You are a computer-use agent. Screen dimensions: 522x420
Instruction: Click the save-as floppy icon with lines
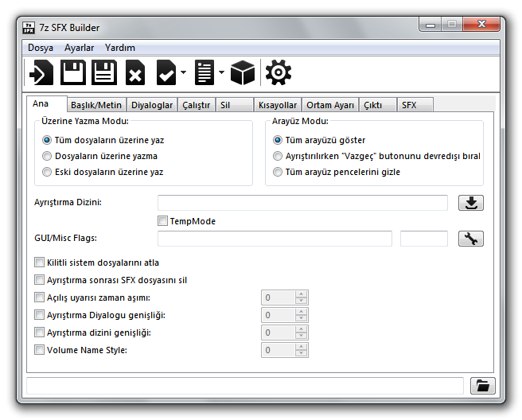(104, 72)
